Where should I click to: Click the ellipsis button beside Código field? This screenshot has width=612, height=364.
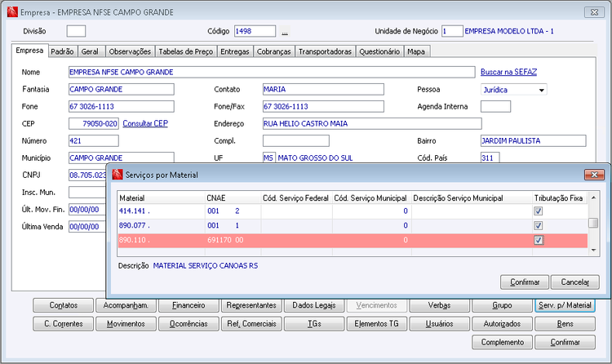pos(285,32)
